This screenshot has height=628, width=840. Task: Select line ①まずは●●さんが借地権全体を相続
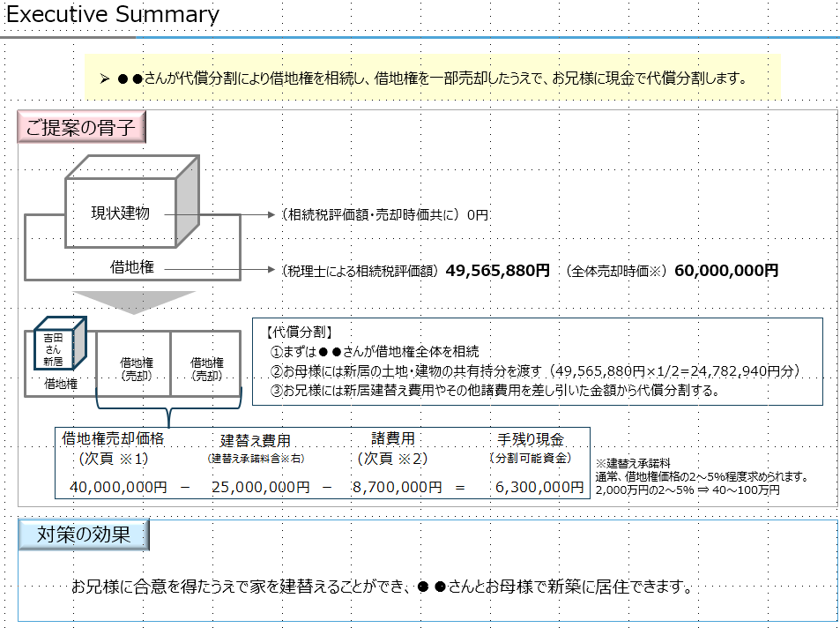pyautogui.click(x=375, y=352)
